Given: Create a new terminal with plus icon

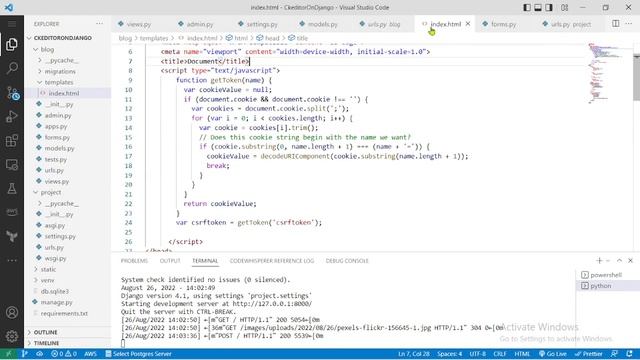Looking at the screenshot, I should (x=599, y=260).
